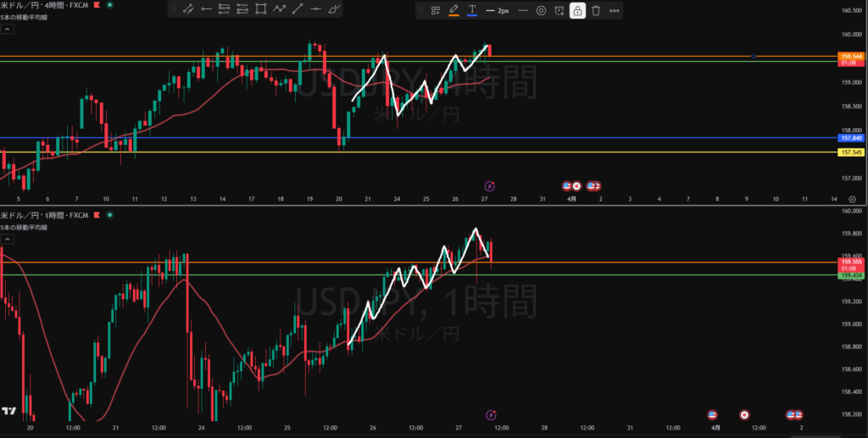The image size is (868, 438).
Task: Select the rectangle shape drawing tool
Action: [x=261, y=10]
